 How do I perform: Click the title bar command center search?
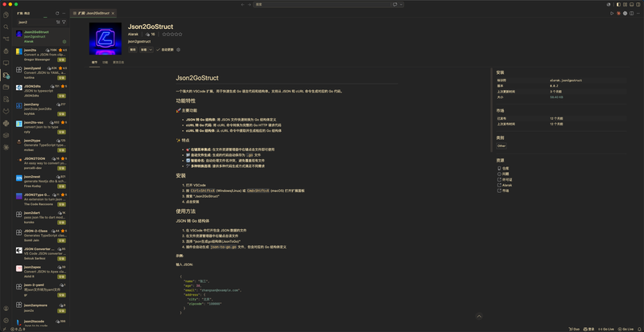coord(321,5)
